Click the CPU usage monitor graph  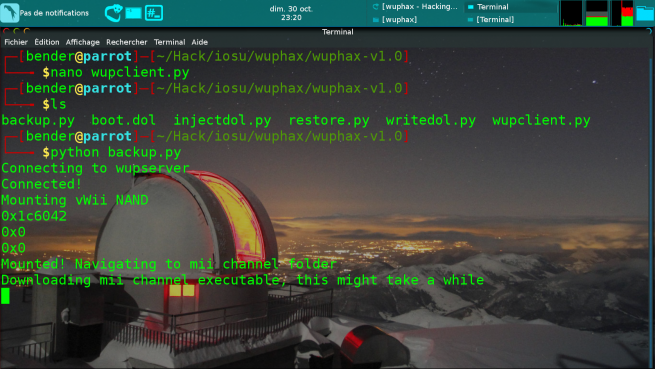pyautogui.click(x=571, y=13)
